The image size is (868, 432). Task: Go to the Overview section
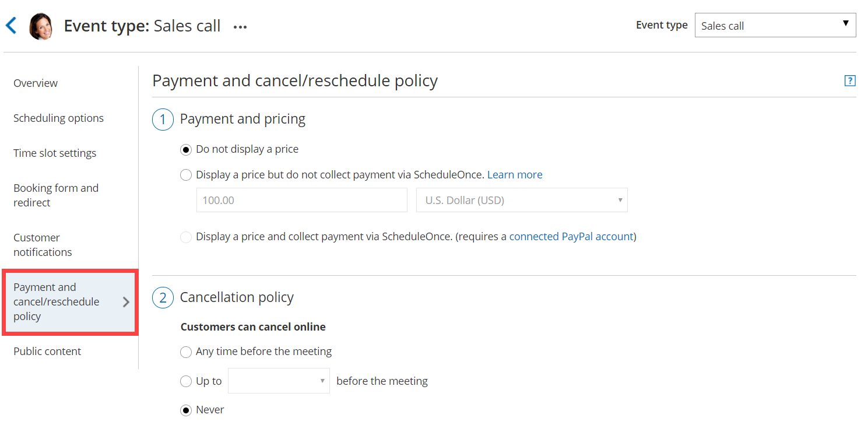tap(36, 83)
